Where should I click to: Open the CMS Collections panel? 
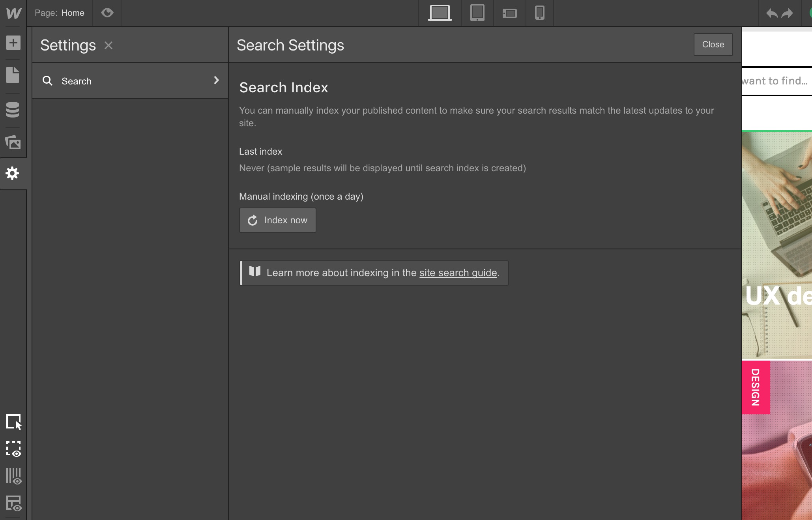(x=13, y=110)
